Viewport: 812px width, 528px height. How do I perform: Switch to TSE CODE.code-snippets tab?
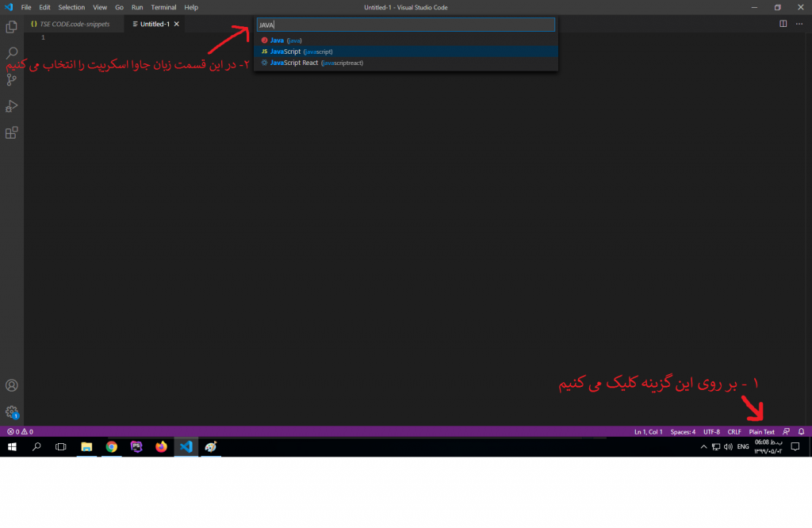[x=74, y=24]
